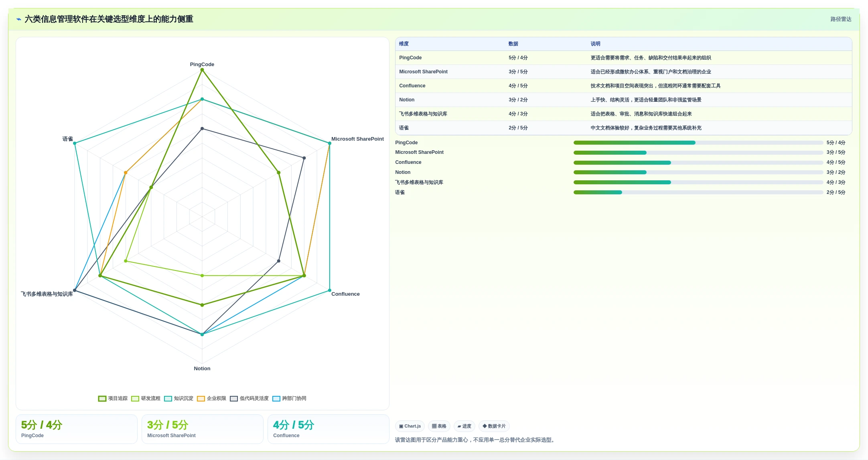Click the 5分 / 4分 table cell

(x=518, y=58)
